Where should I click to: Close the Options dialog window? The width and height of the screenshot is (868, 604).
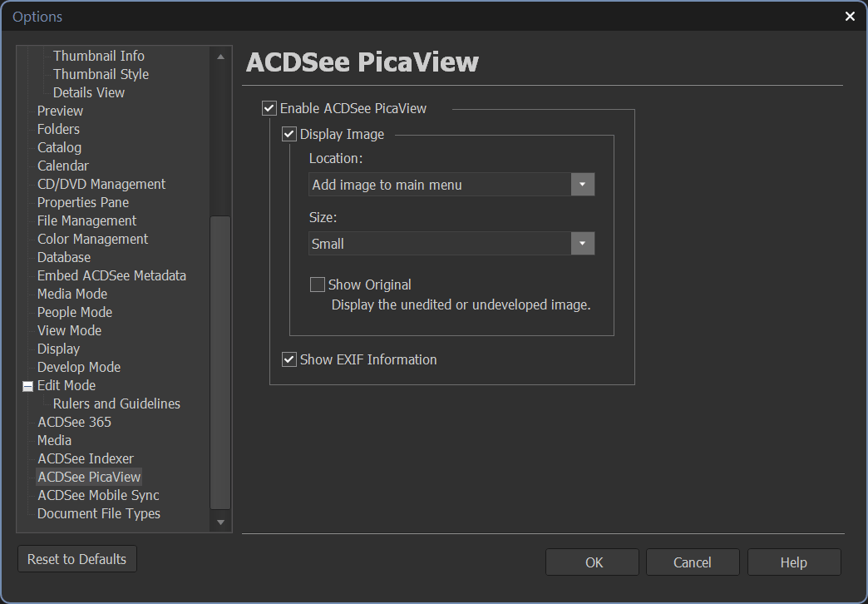point(850,17)
